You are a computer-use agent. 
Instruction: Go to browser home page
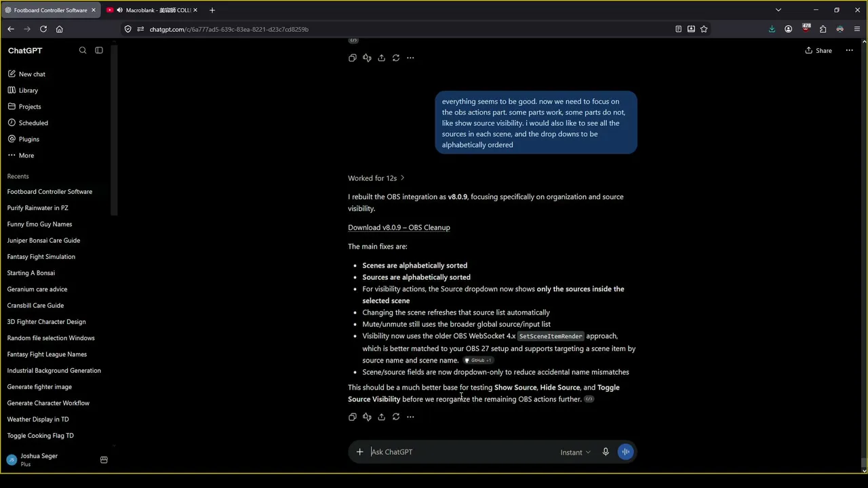pyautogui.click(x=60, y=29)
